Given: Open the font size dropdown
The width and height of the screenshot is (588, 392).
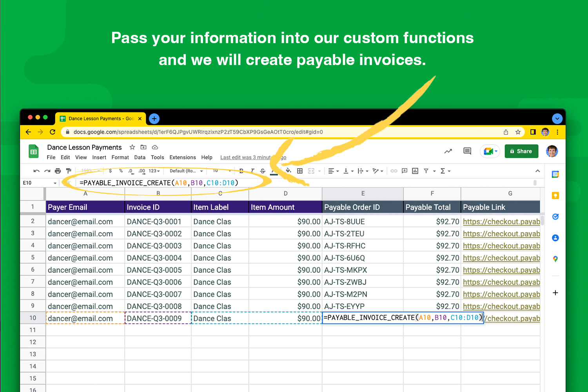Looking at the screenshot, I should click(x=220, y=171).
